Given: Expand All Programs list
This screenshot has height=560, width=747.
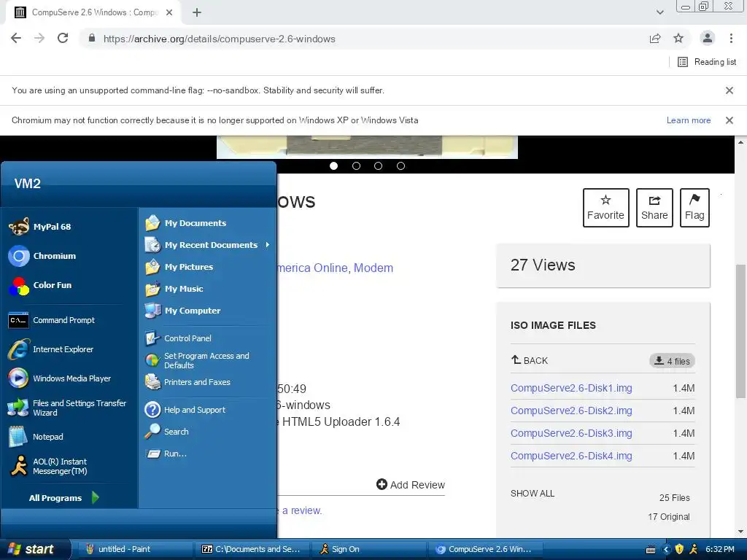Looking at the screenshot, I should click(64, 497).
